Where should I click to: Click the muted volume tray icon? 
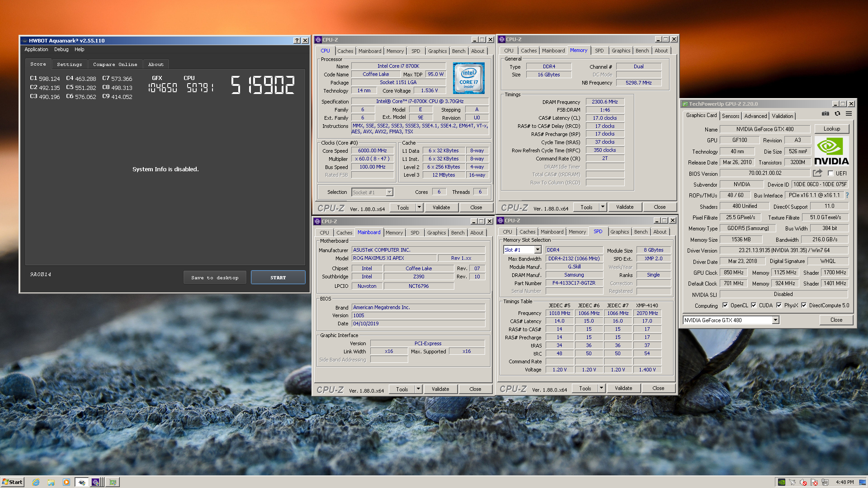point(803,482)
